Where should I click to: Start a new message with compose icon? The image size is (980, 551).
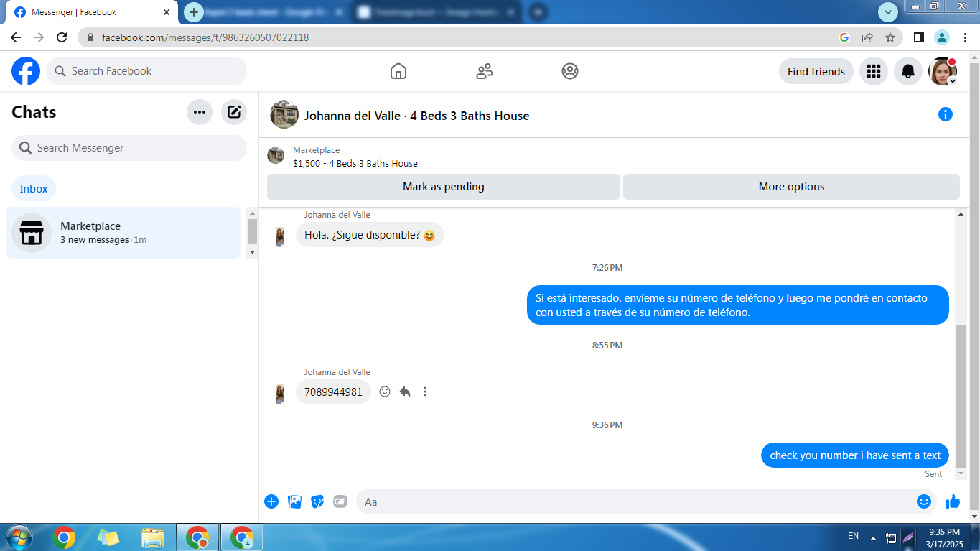(234, 112)
